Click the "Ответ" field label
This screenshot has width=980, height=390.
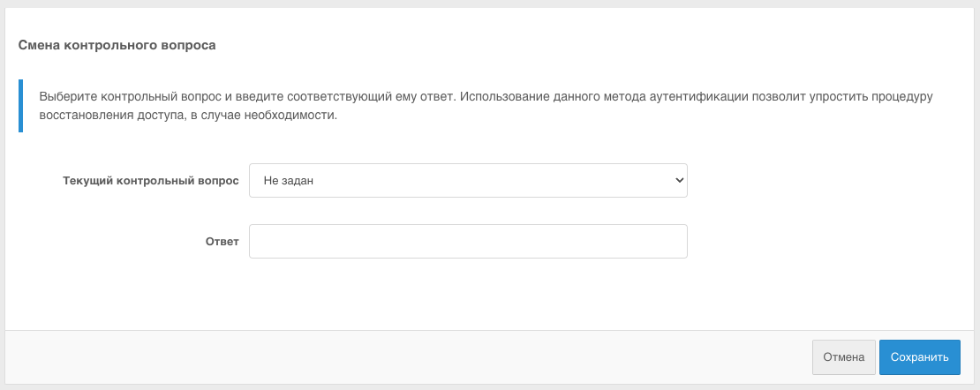click(x=222, y=241)
